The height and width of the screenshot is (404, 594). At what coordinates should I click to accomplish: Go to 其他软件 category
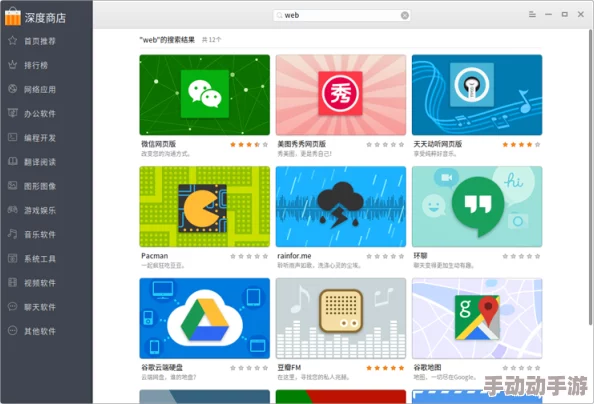point(40,331)
